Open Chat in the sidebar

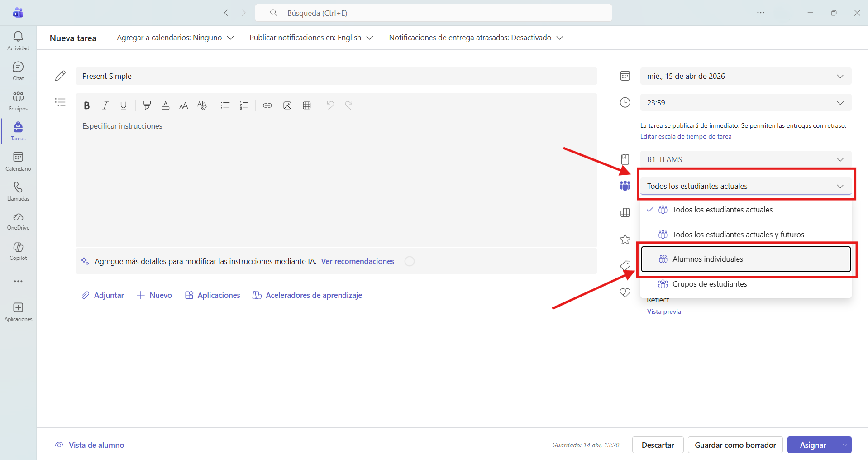click(x=18, y=71)
